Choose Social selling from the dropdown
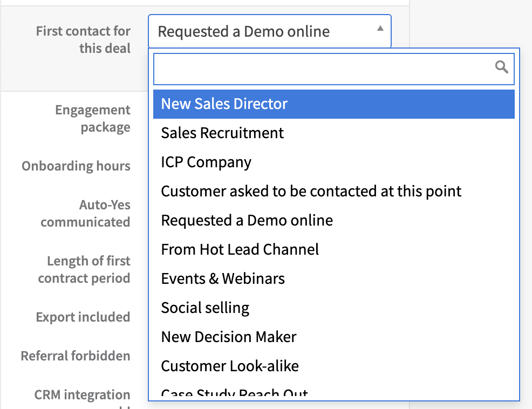Image resolution: width=532 pixels, height=409 pixels. (x=205, y=308)
